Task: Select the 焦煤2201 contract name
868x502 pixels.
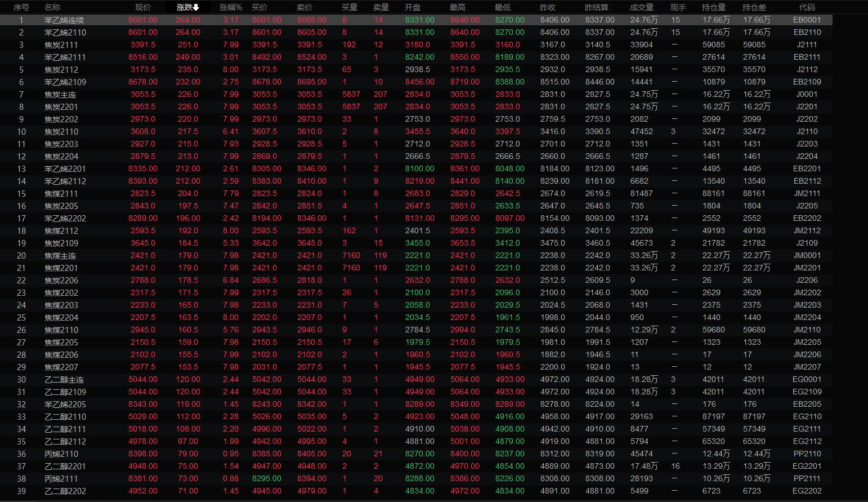Action: pos(61,268)
